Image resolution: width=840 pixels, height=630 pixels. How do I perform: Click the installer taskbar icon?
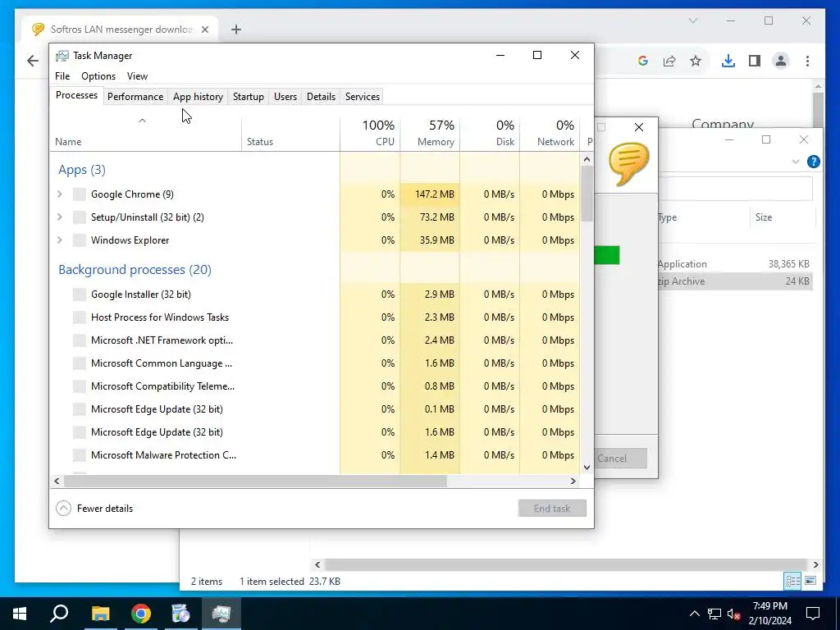[181, 614]
